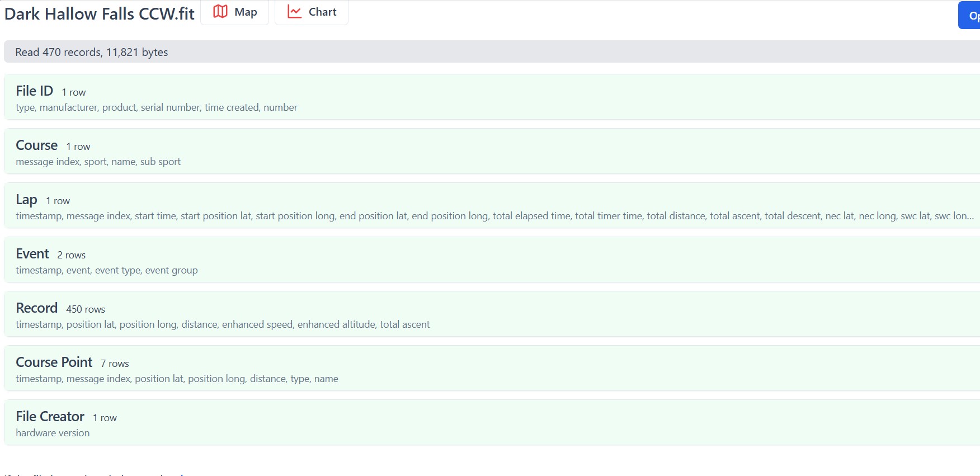Click the Course Point field names list
This screenshot has height=476, width=980.
pos(177,379)
